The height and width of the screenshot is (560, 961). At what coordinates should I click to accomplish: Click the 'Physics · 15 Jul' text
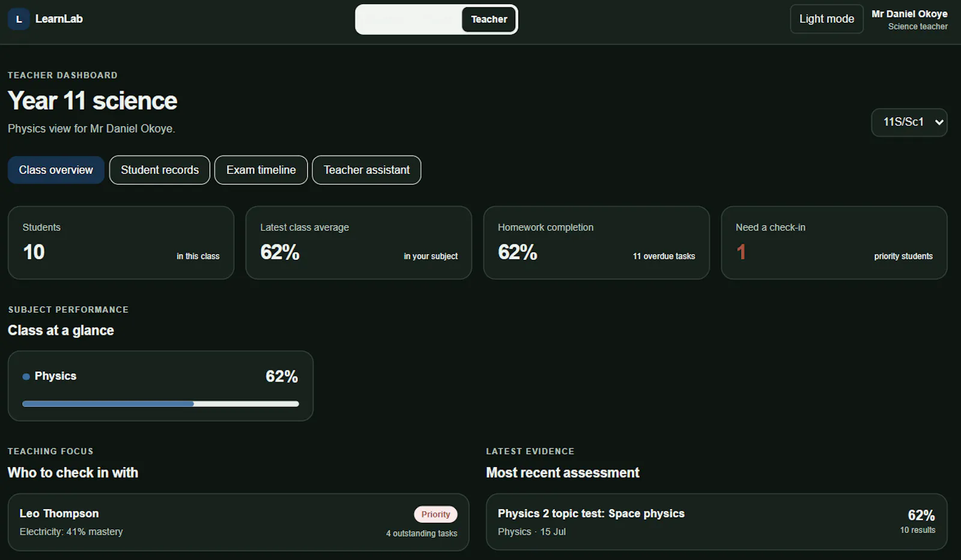coord(532,532)
